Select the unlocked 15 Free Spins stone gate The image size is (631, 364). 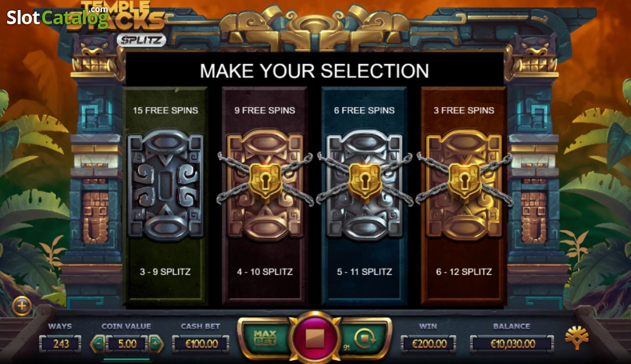(165, 186)
